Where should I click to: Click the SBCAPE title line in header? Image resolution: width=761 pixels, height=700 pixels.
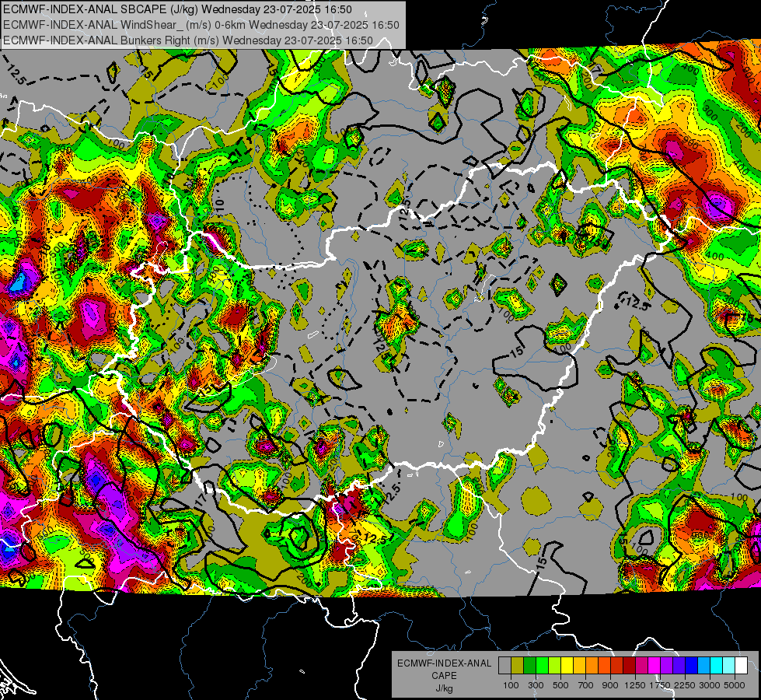[177, 9]
